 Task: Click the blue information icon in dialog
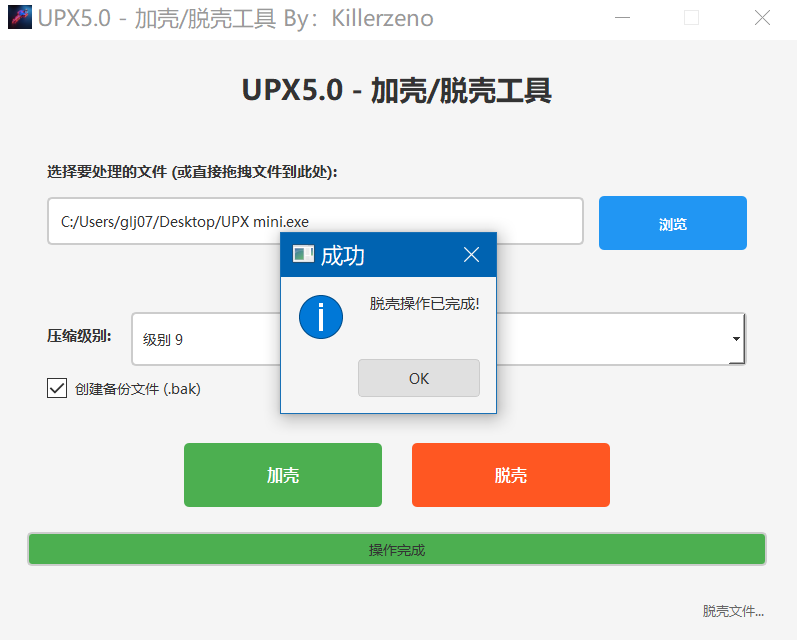[x=321, y=317]
